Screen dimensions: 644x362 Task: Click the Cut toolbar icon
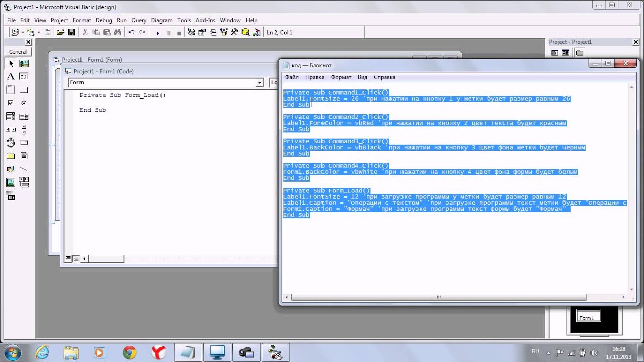(x=85, y=32)
